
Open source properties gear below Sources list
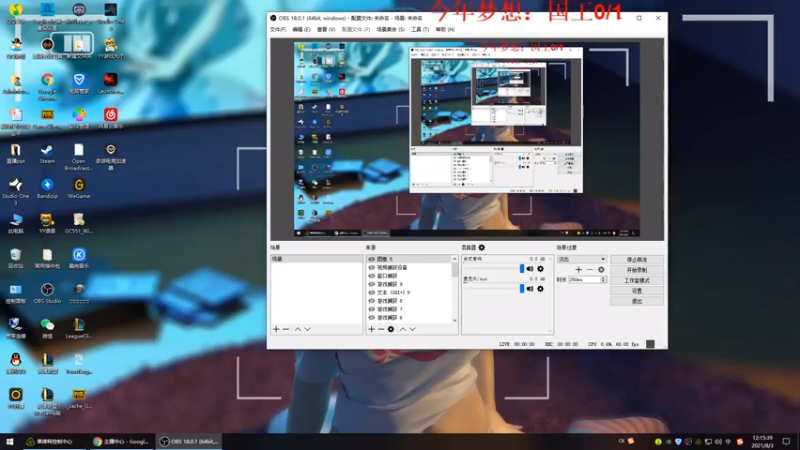click(x=391, y=329)
